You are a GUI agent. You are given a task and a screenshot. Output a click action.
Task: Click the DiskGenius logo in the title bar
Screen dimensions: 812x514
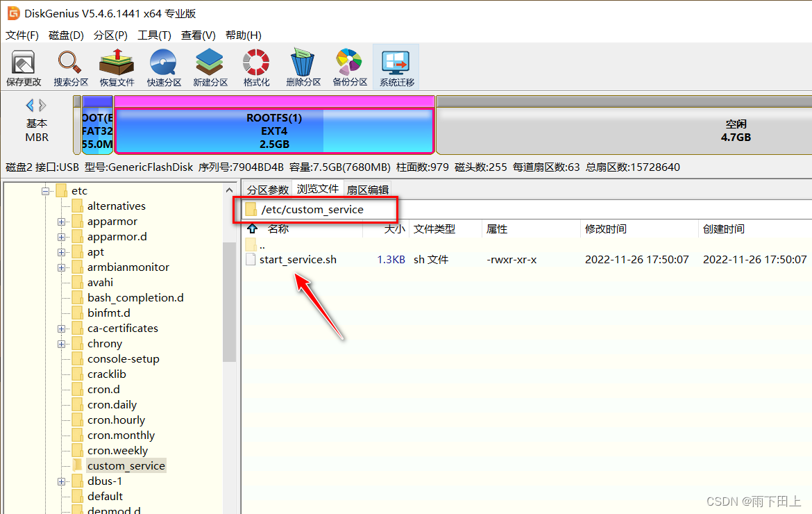(13, 13)
